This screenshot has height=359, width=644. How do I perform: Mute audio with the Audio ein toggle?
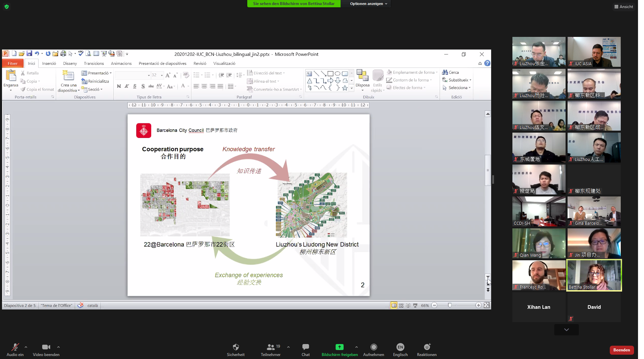coord(15,349)
